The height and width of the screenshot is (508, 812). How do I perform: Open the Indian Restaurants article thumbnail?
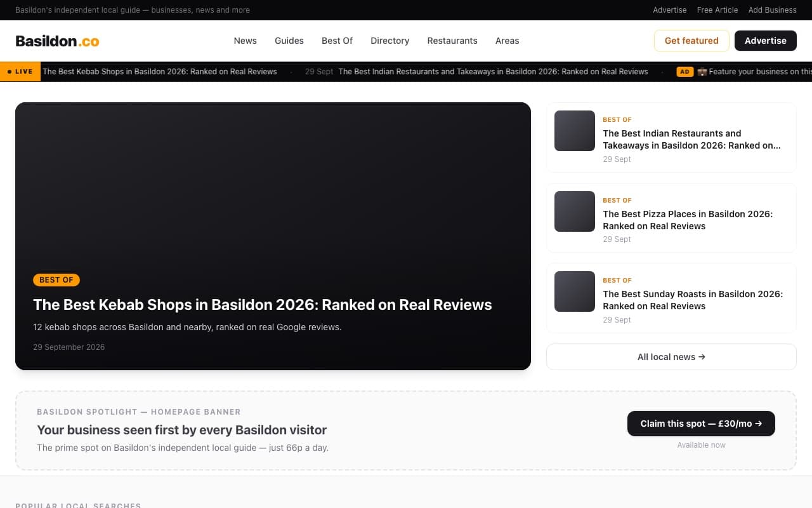(575, 131)
